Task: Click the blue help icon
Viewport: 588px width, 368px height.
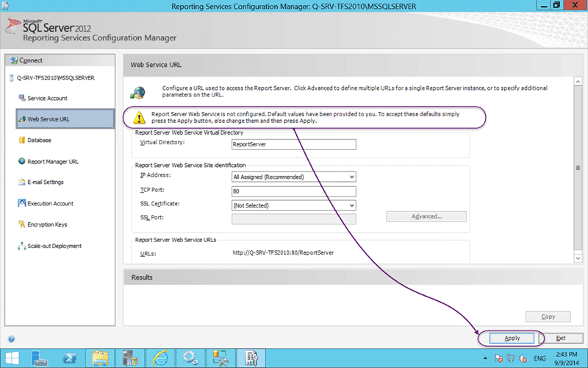Action: point(11,339)
